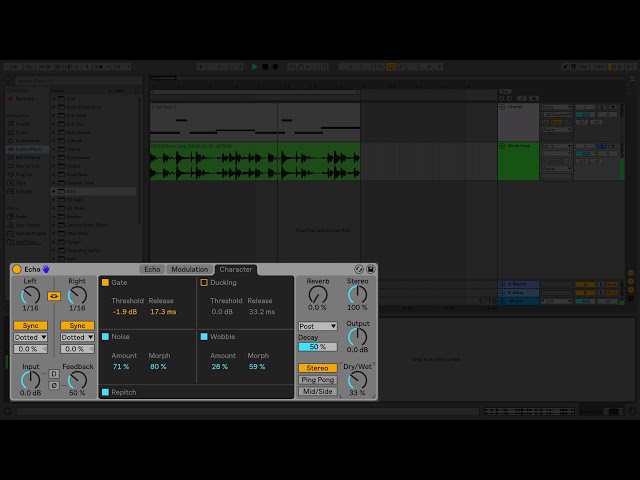Toggle the Draw Mode pencil icon
The image size is (640, 480).
coord(565,67)
